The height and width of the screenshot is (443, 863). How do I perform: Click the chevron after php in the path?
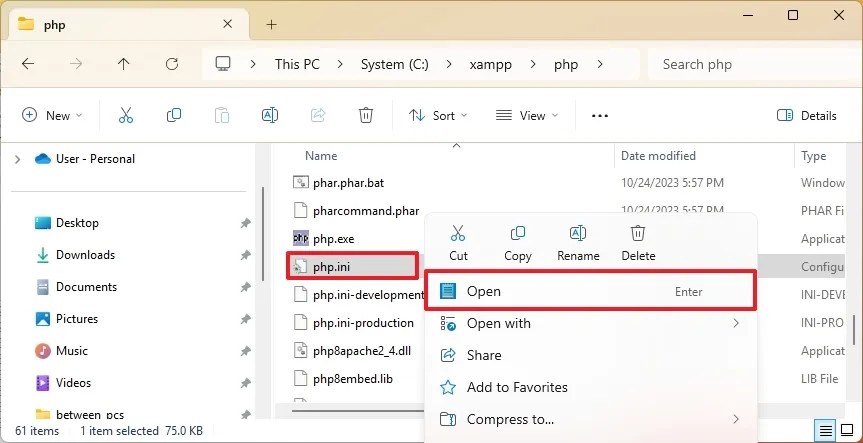tap(600, 64)
